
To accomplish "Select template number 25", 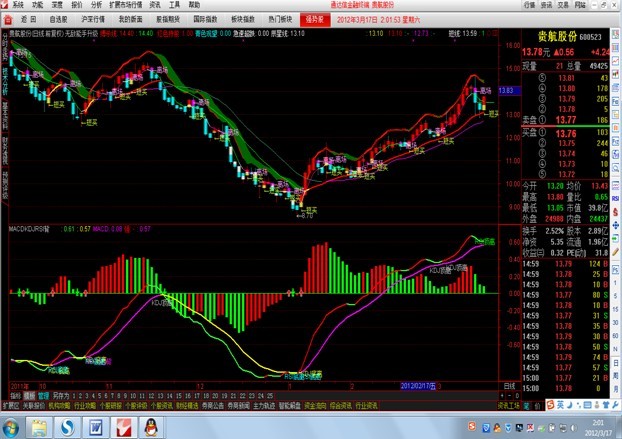I will (270, 396).
